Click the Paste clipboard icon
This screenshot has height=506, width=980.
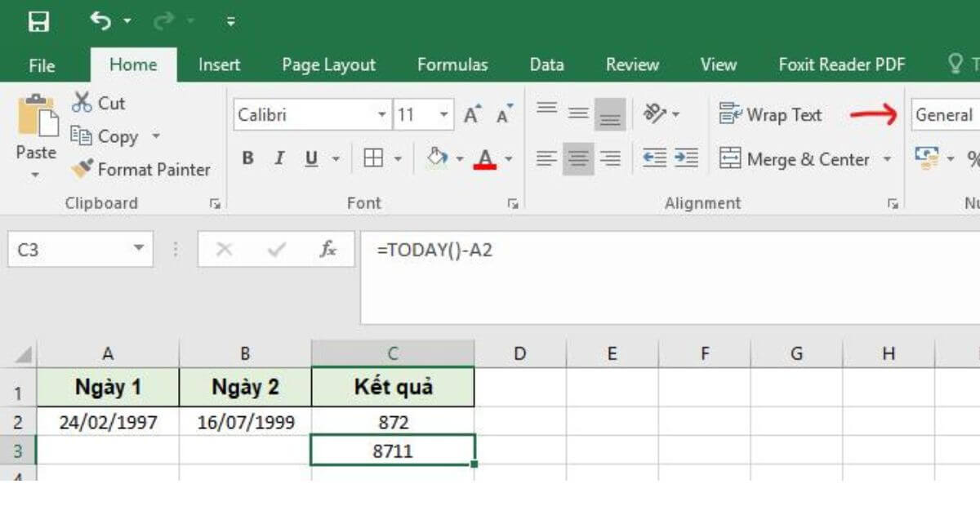[x=37, y=117]
